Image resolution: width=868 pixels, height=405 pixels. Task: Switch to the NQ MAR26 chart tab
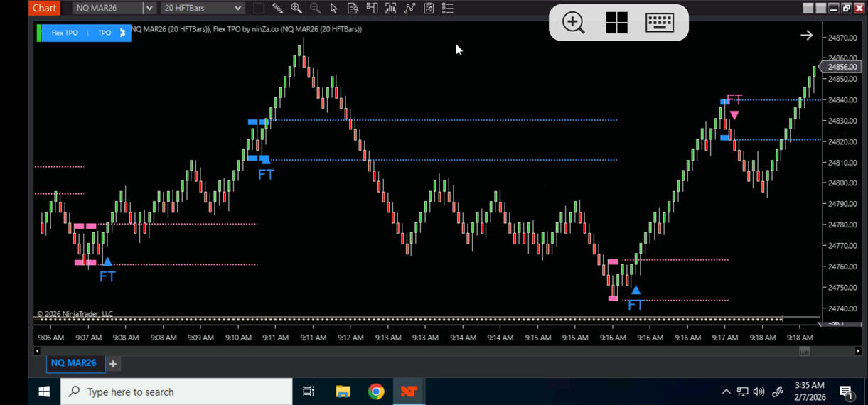click(x=73, y=363)
